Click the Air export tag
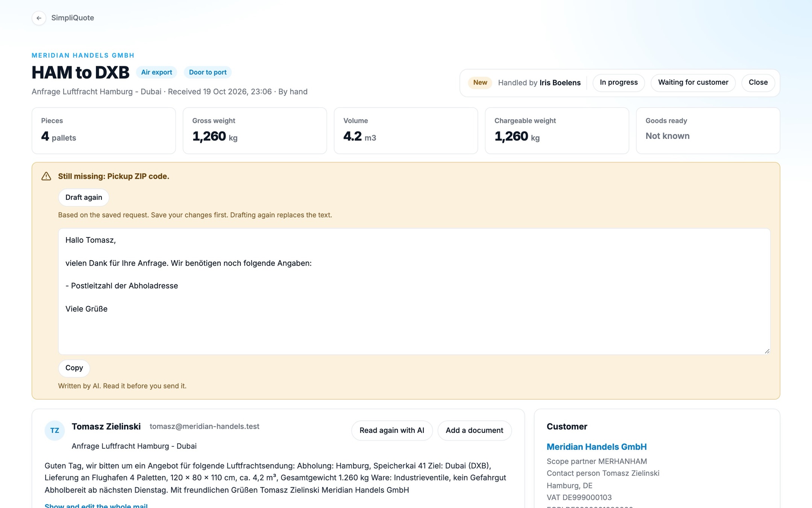The height and width of the screenshot is (508, 812). (156, 72)
